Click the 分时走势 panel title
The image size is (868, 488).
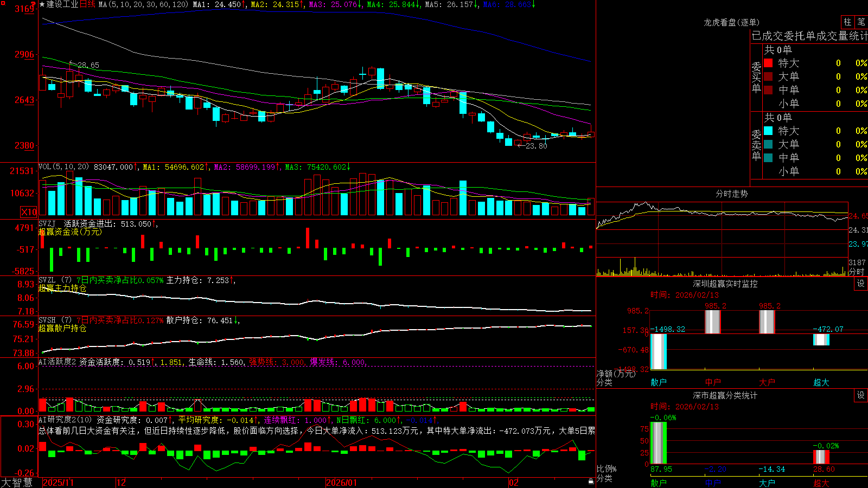pyautogui.click(x=731, y=194)
